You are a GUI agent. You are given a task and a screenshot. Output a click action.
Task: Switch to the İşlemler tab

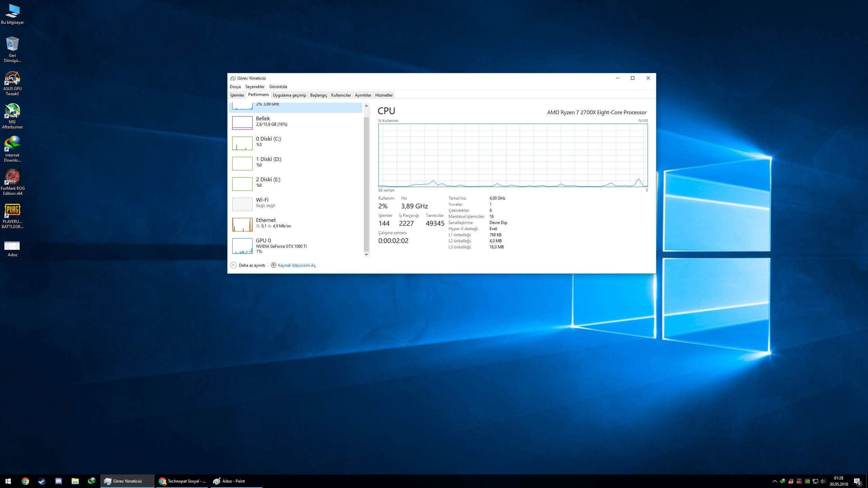click(x=237, y=95)
